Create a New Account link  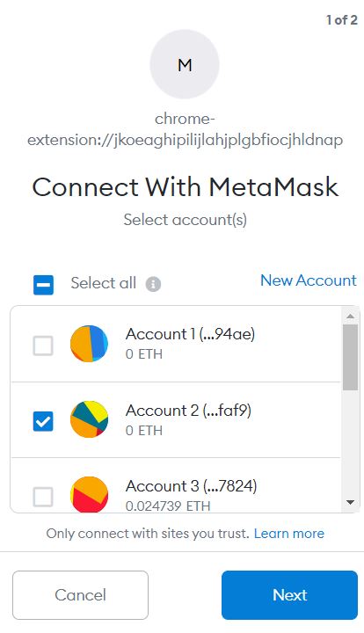[x=309, y=280]
